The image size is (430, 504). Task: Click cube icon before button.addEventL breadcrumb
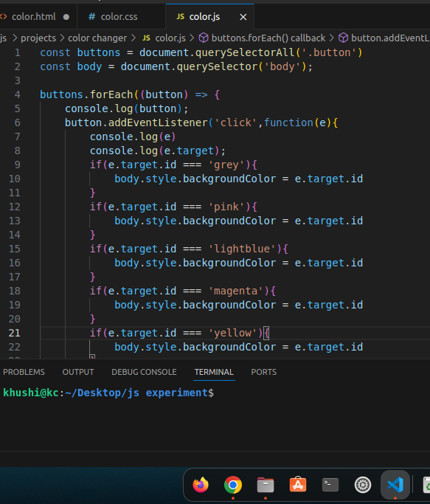[x=343, y=38]
